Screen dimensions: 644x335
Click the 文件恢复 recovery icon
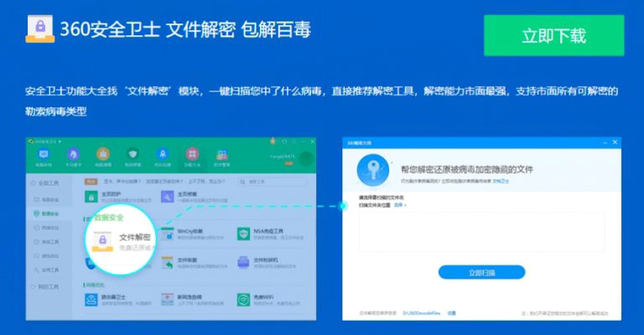pyautogui.click(x=167, y=263)
